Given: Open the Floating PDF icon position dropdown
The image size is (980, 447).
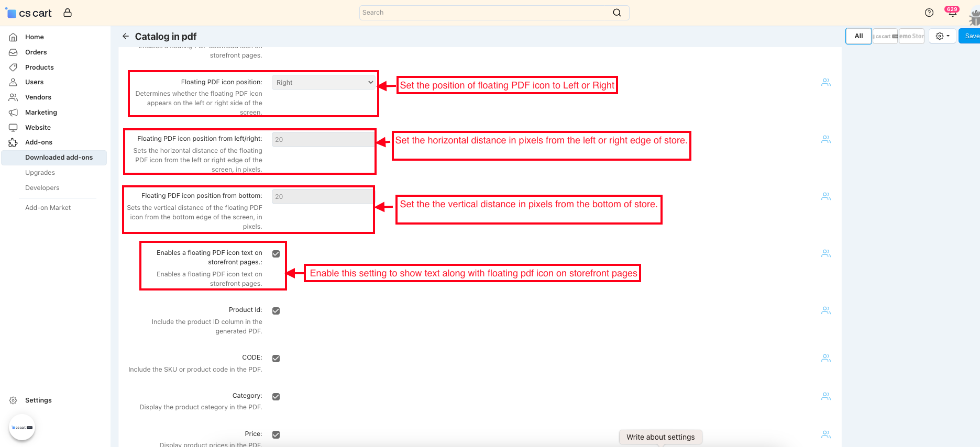Looking at the screenshot, I should point(324,82).
